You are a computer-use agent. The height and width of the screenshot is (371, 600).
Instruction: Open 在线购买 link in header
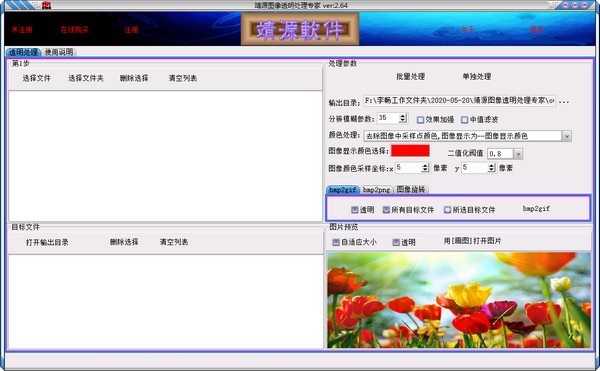pyautogui.click(x=75, y=29)
